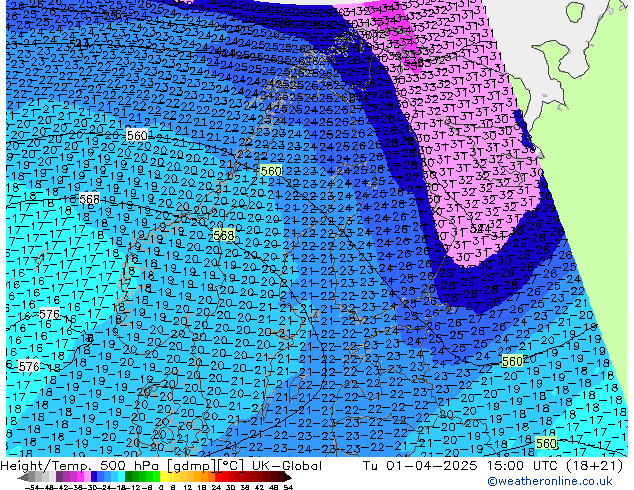The width and height of the screenshot is (634, 490).
Task: Click the 'Tu 01-04-2025' date text
Action: click(x=420, y=466)
